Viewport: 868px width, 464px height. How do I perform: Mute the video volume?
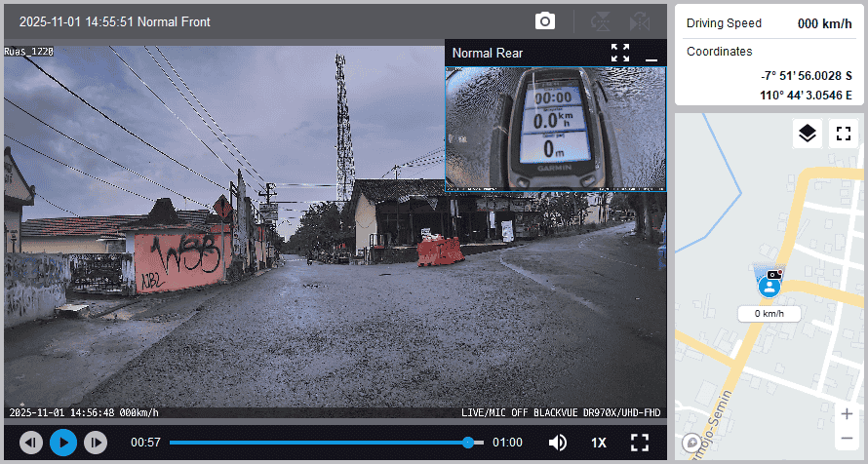coord(558,443)
